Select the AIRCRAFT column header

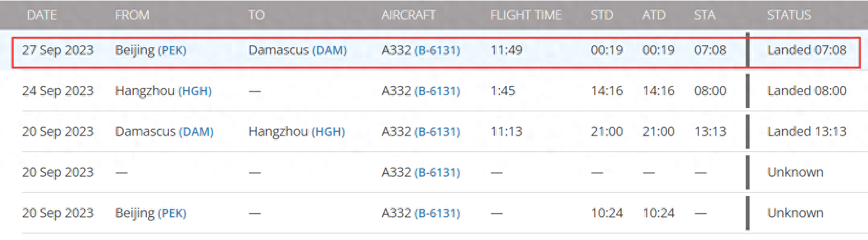click(x=409, y=15)
